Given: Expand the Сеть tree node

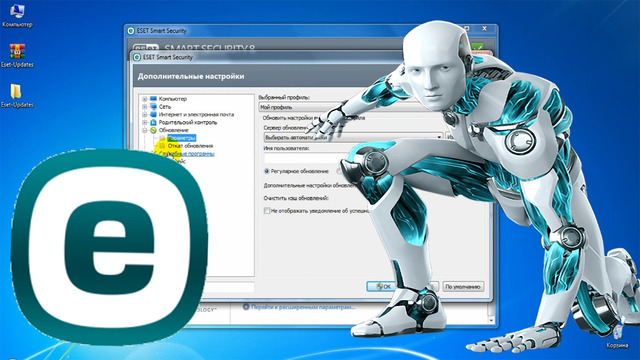Looking at the screenshot, I should pyautogui.click(x=144, y=107).
